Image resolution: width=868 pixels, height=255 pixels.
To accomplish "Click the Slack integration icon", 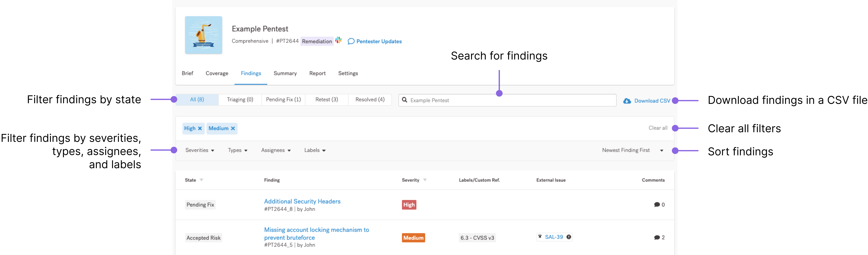I will pos(338,40).
